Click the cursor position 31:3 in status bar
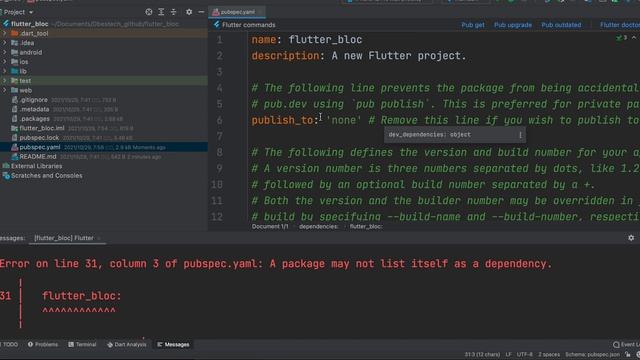The height and width of the screenshot is (360, 640). pos(482,354)
